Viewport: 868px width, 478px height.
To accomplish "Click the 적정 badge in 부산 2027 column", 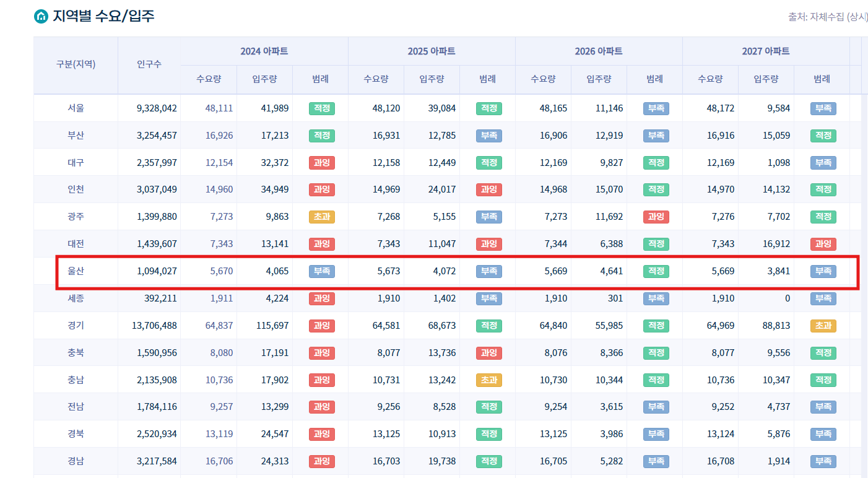I will point(823,136).
